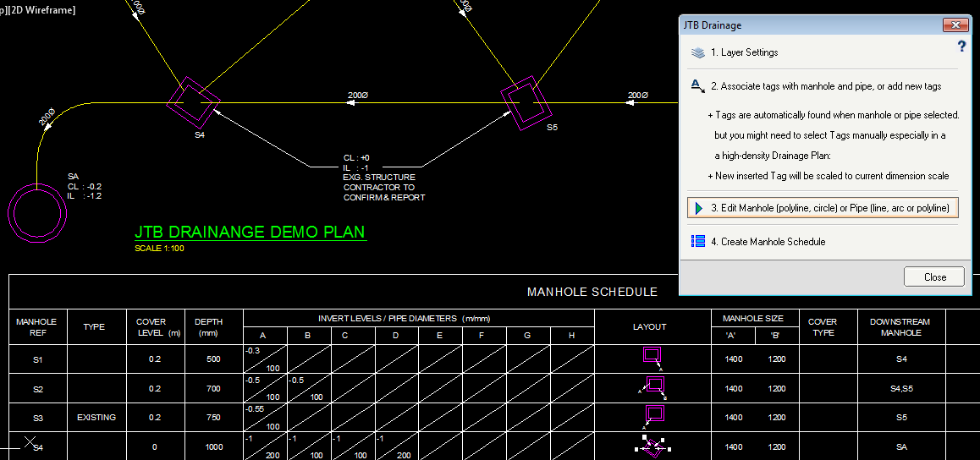Click the DOWNSTREAM MANHOLE column header
This screenshot has width=980, height=460.
[900, 327]
